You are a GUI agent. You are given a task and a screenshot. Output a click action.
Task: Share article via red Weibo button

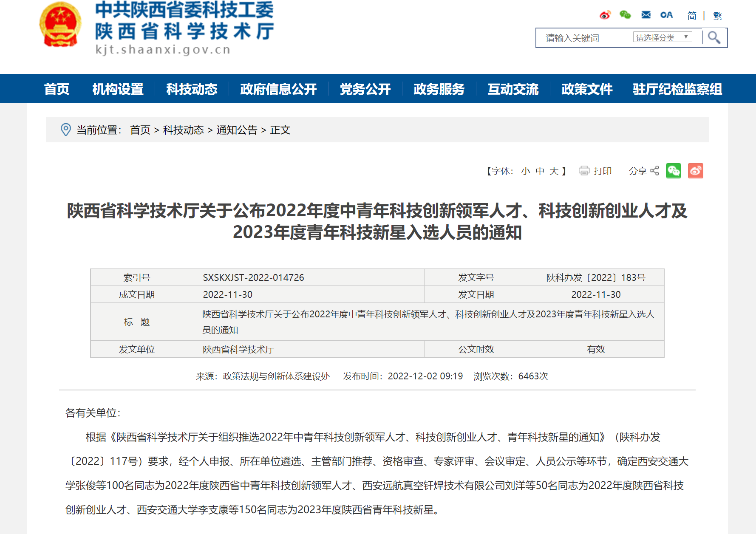(x=696, y=171)
